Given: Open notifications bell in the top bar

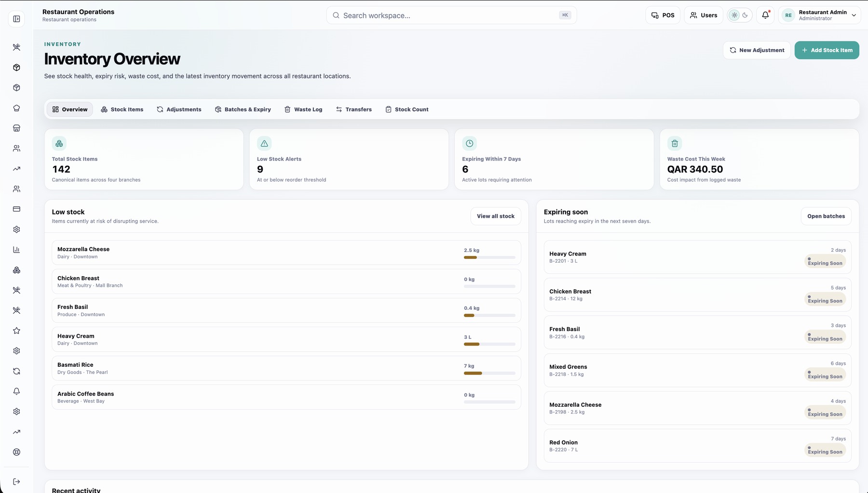Looking at the screenshot, I should coord(765,15).
